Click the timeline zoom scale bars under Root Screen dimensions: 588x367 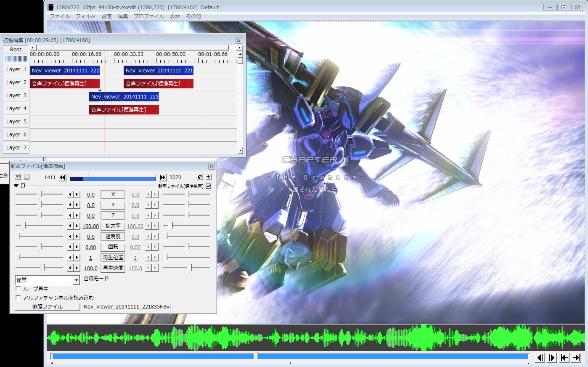(x=16, y=59)
